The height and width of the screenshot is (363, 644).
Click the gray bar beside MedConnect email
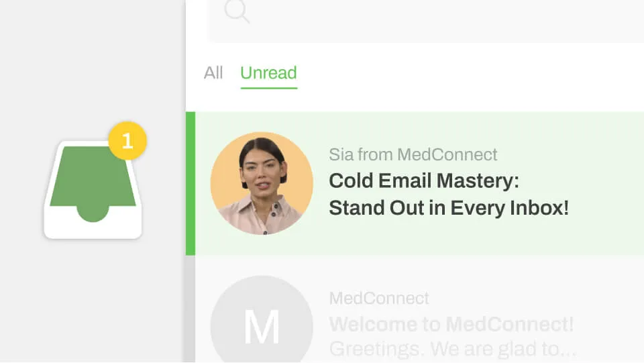tap(189, 309)
